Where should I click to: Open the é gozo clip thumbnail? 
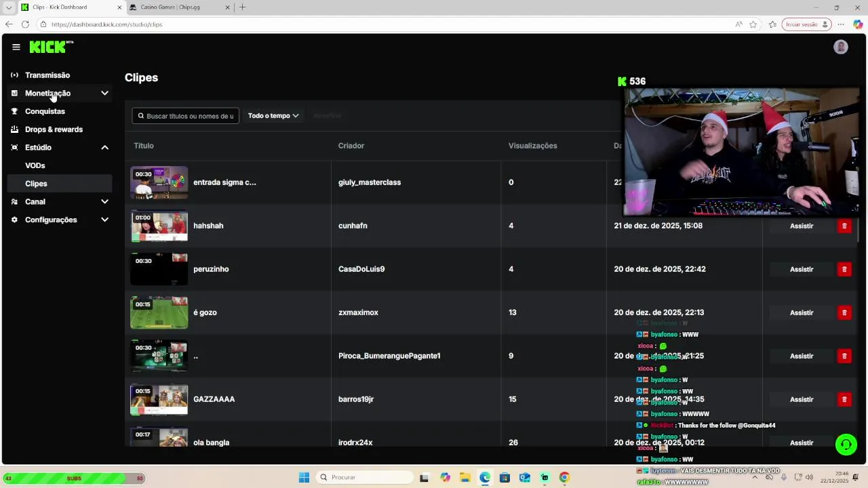[159, 312]
